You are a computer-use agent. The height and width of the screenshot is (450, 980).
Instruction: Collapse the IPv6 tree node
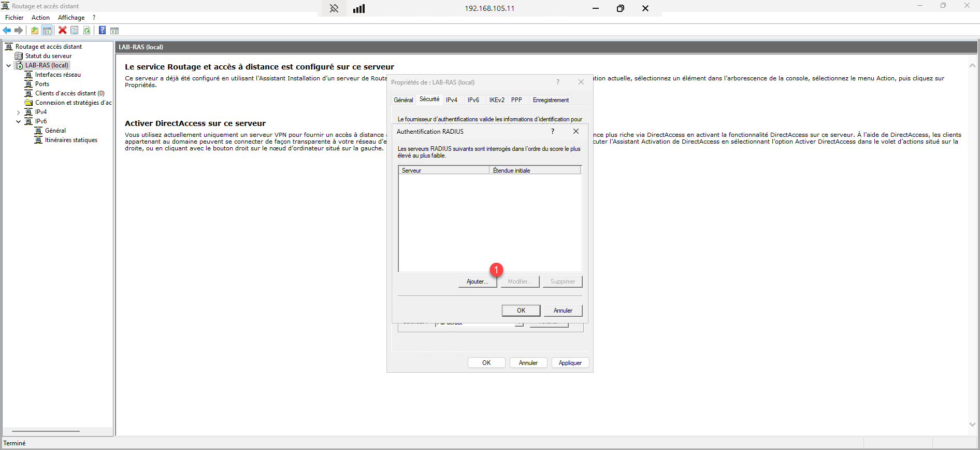(x=19, y=121)
